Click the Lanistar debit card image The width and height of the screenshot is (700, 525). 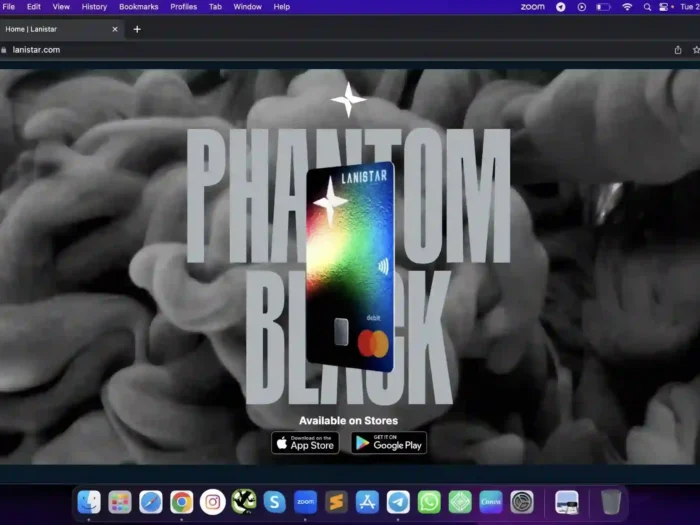click(350, 267)
